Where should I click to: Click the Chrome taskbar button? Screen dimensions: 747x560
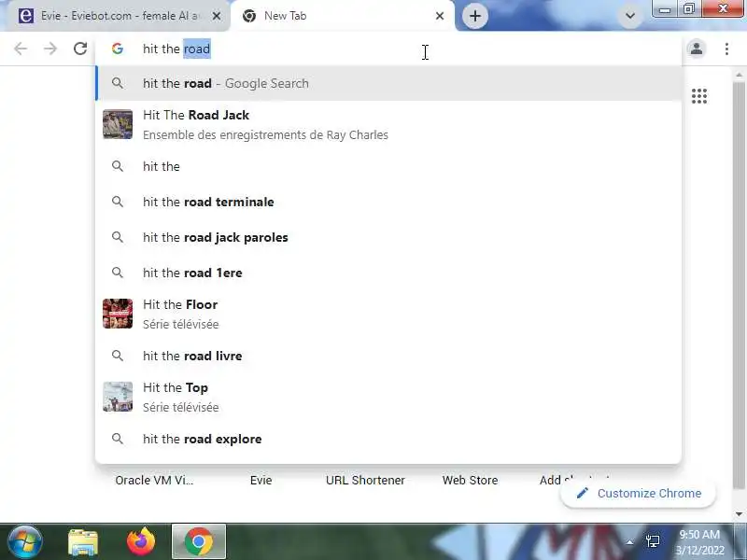(199, 542)
